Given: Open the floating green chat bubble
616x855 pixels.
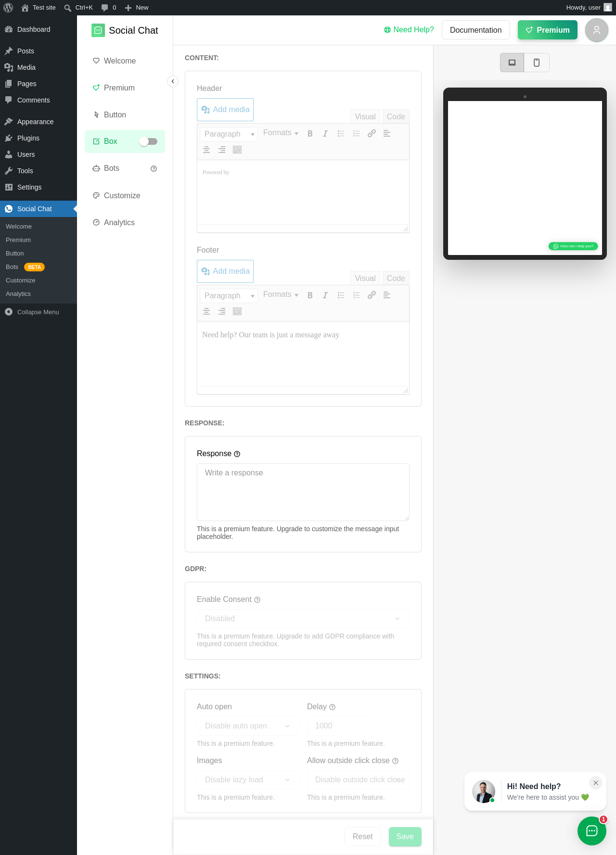Looking at the screenshot, I should pyautogui.click(x=592, y=831).
